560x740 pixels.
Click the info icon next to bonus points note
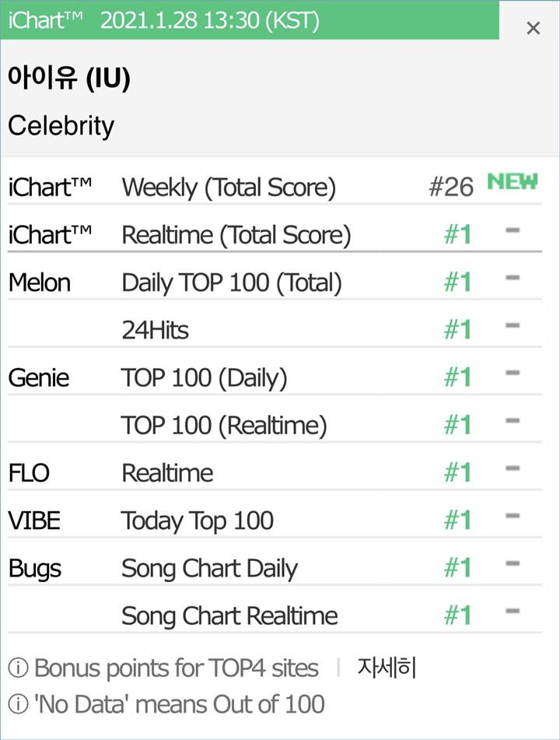[16, 668]
